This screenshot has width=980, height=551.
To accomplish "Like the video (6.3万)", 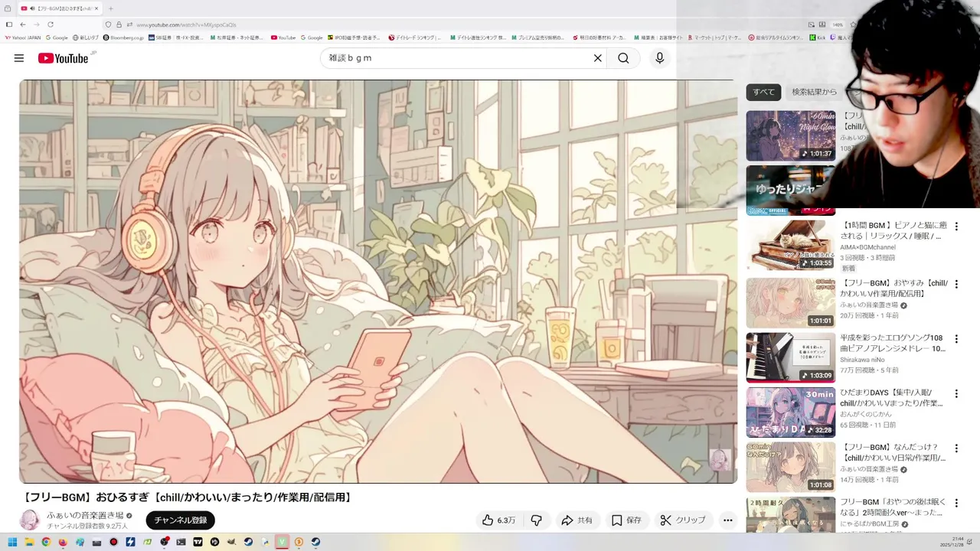I will pos(498,520).
